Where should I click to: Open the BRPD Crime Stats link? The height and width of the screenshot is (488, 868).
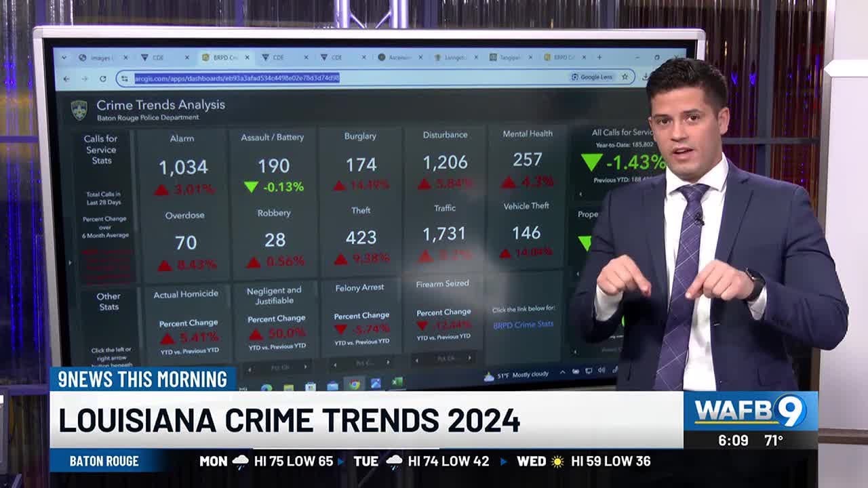point(523,324)
